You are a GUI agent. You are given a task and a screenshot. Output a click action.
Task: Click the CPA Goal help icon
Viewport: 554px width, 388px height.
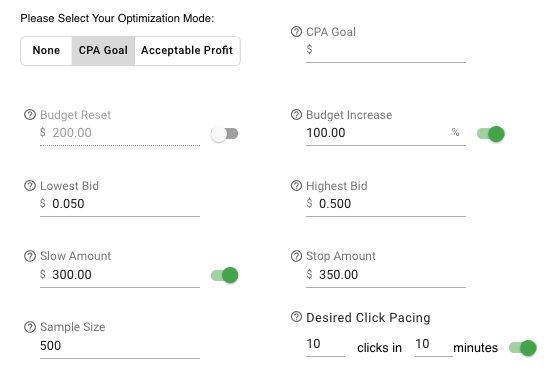pyautogui.click(x=296, y=32)
